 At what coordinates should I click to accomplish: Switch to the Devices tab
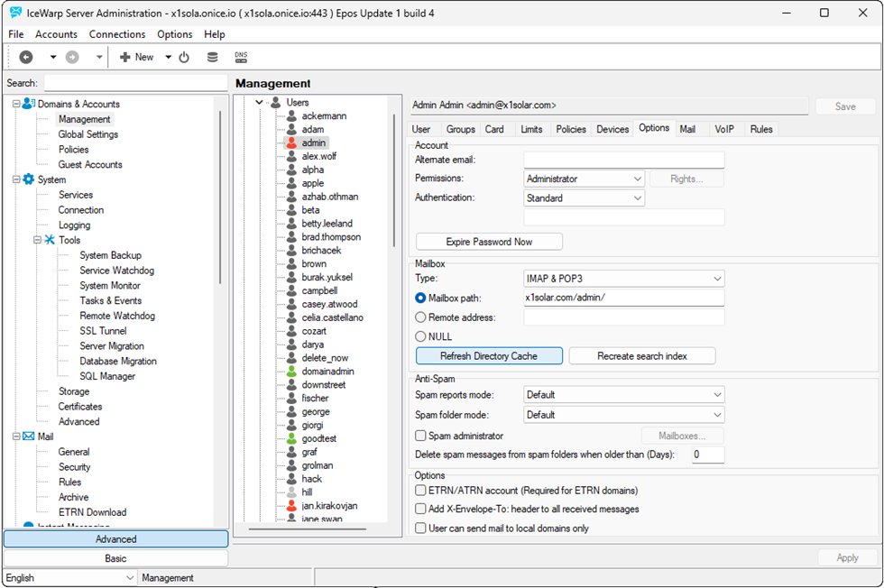pos(612,129)
